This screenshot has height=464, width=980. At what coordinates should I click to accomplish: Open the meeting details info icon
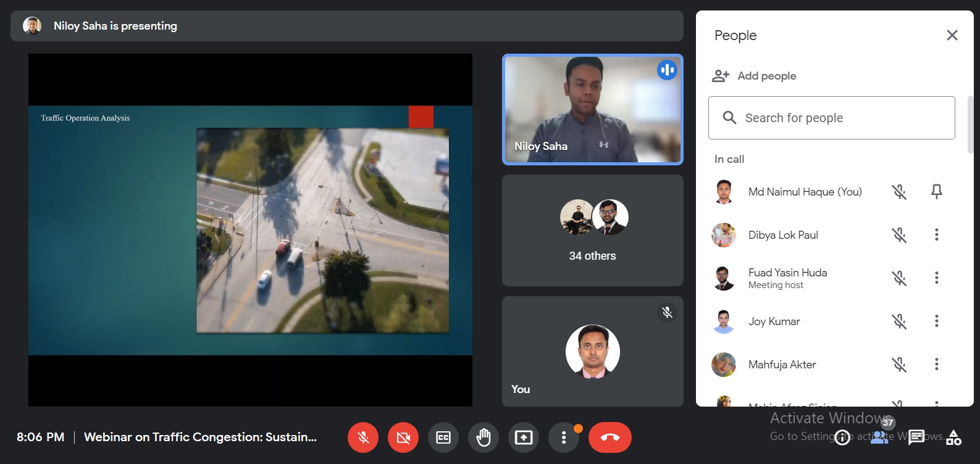click(x=842, y=437)
